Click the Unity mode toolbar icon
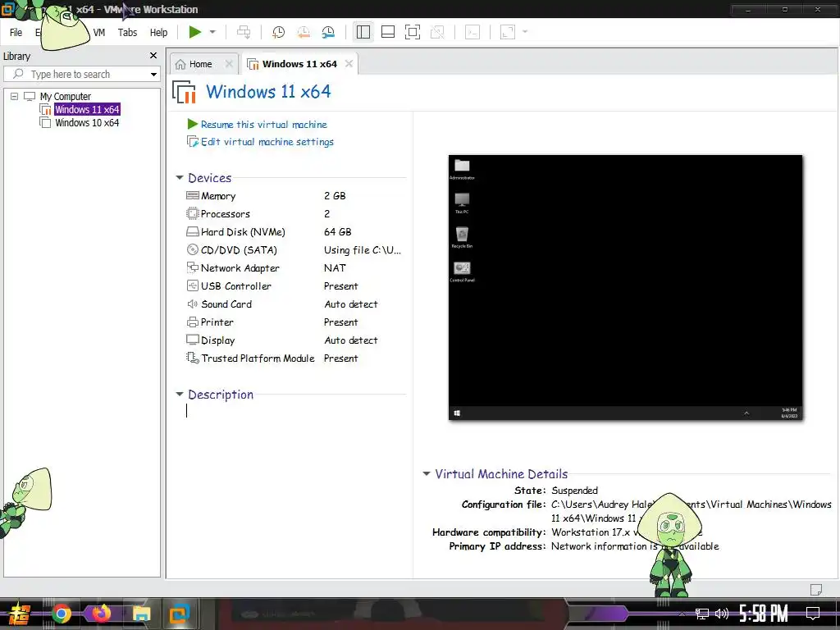 point(438,32)
